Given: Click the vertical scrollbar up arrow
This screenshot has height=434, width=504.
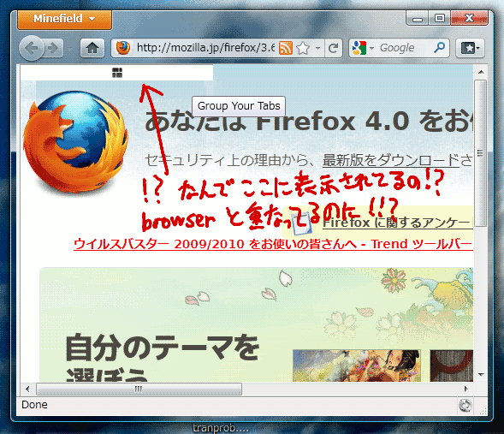Looking at the screenshot, I should pyautogui.click(x=481, y=72).
